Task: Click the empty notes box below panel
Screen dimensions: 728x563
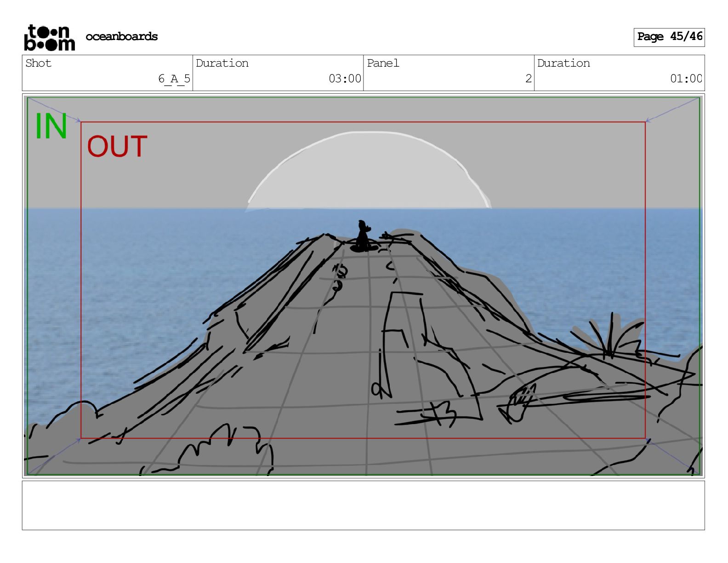Action: pos(363,506)
